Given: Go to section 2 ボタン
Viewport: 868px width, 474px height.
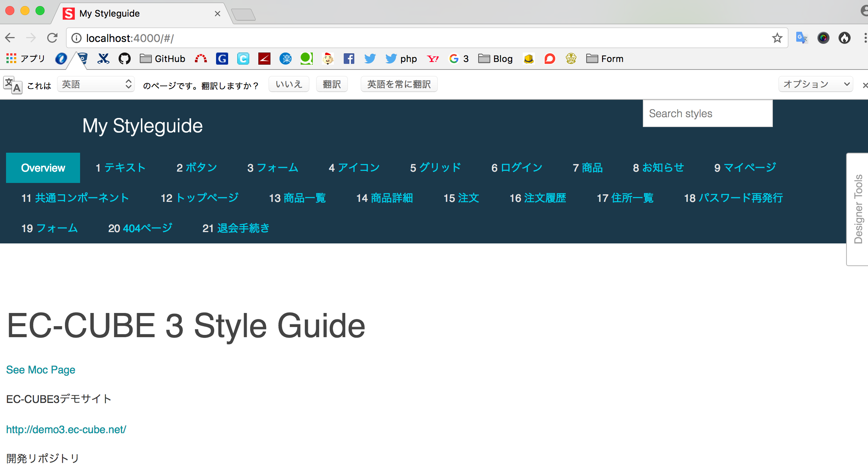Looking at the screenshot, I should [x=197, y=168].
